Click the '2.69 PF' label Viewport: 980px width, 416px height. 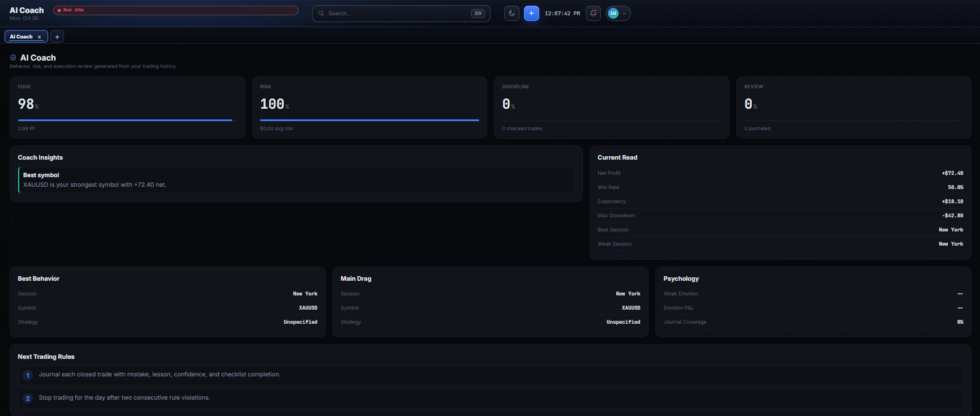click(26, 128)
